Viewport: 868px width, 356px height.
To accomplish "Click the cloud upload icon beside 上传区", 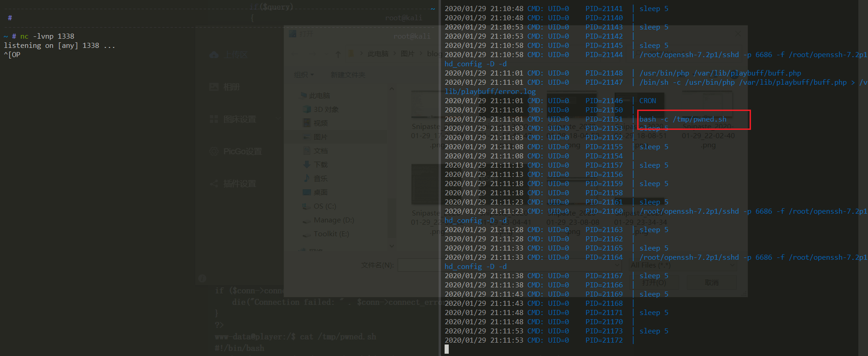I will (x=214, y=55).
